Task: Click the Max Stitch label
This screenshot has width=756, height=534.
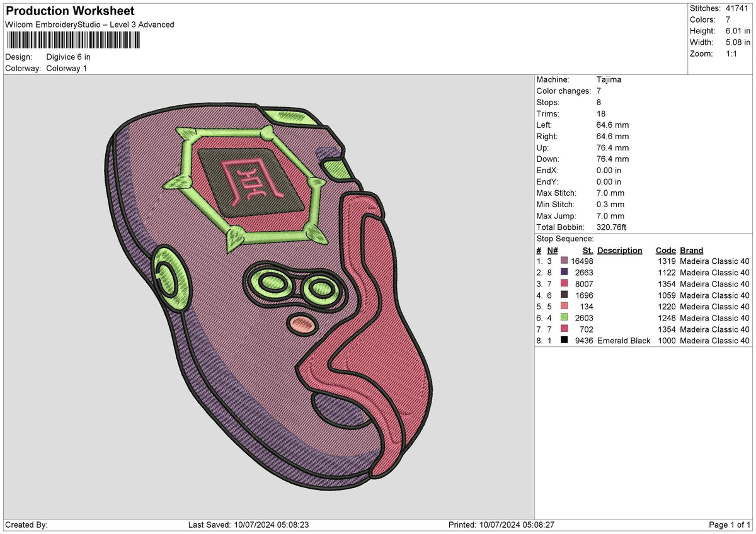Action: [555, 193]
